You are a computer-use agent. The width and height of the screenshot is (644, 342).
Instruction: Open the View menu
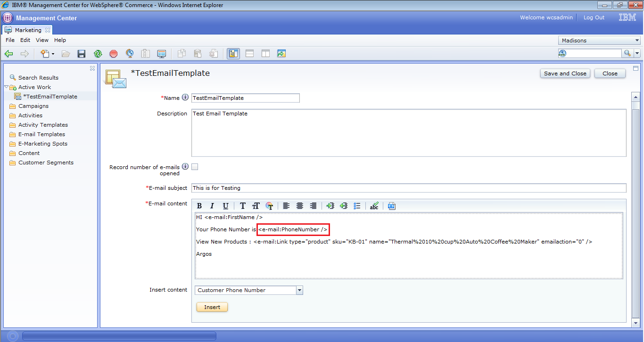tap(42, 41)
